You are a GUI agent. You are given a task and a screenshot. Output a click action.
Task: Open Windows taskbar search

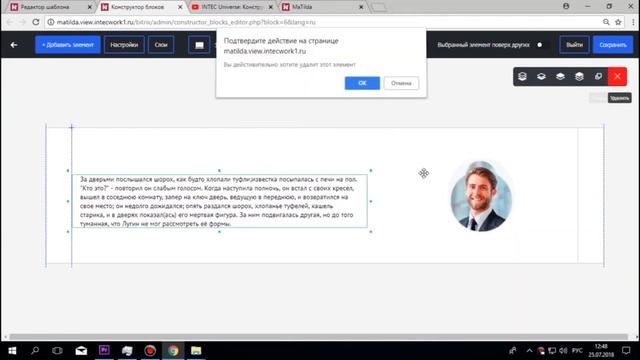(35, 351)
